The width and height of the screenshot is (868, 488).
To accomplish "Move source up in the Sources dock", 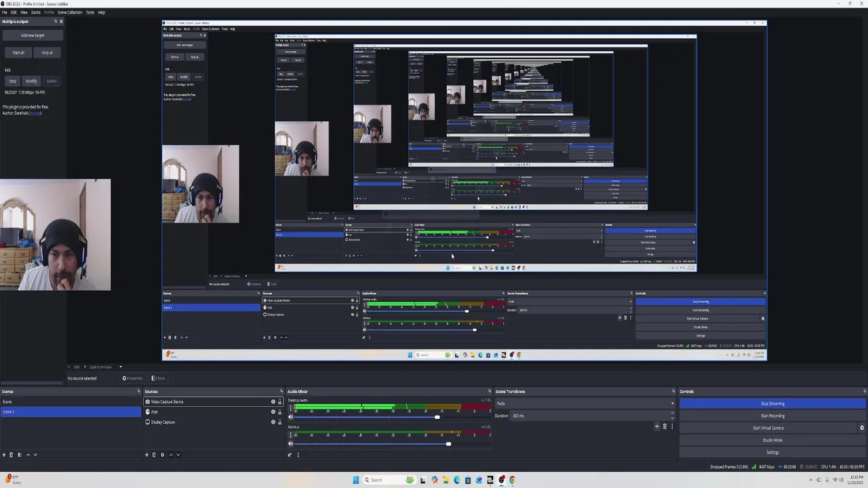I will (x=171, y=455).
